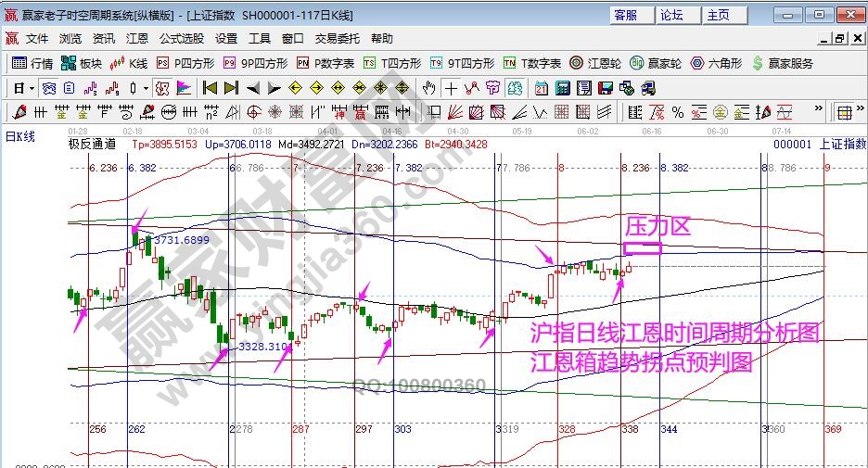Select the hand pan tool

[428, 88]
